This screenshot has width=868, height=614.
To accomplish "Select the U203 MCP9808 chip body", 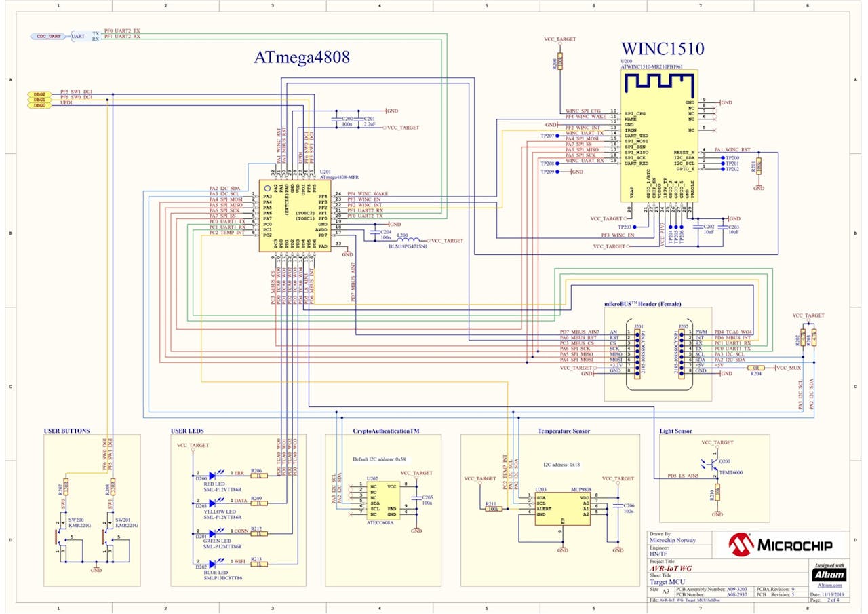I will coord(562,510).
